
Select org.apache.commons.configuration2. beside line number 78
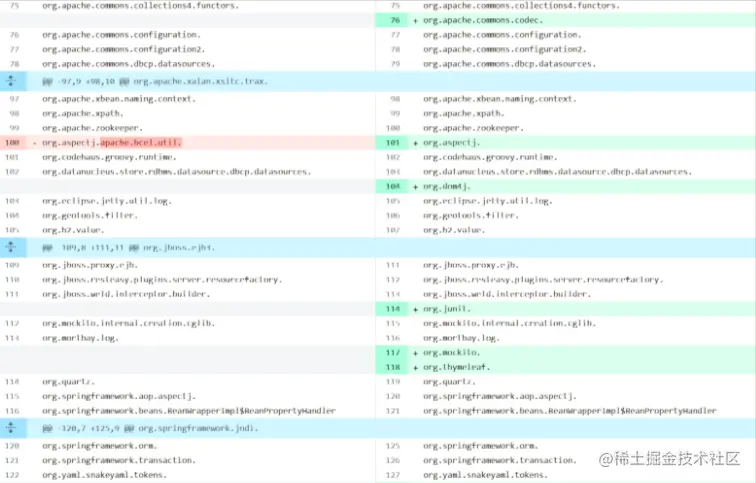pyautogui.click(x=504, y=49)
